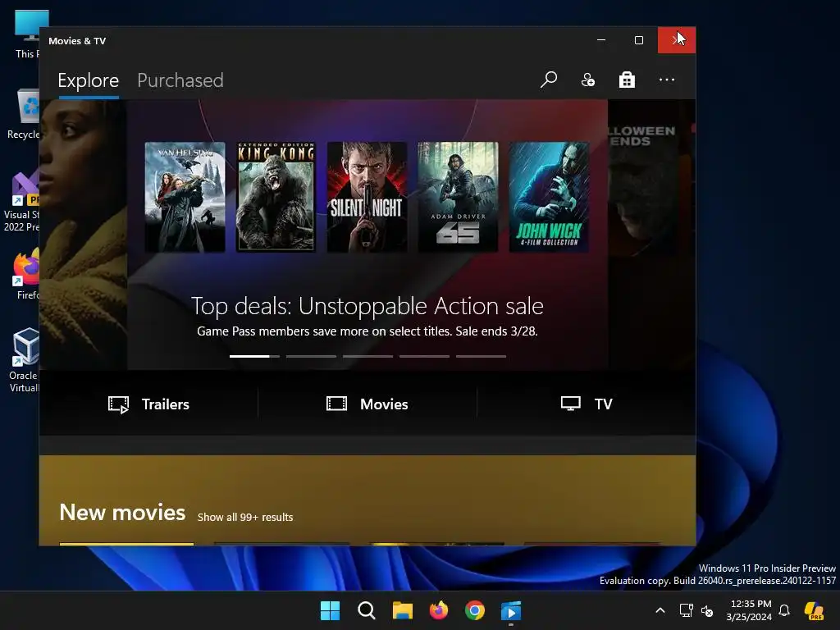
Task: Select Visual Studio 2022 Preview desktop shortcut
Action: point(21,202)
